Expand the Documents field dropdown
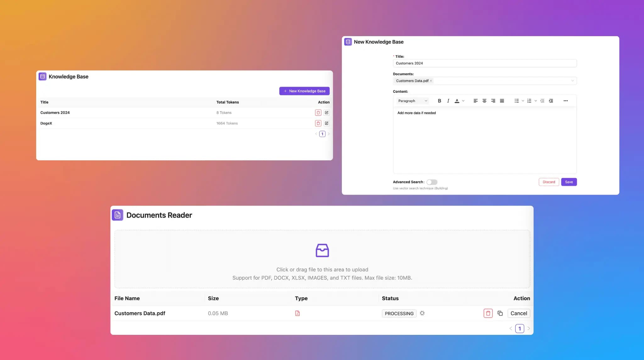The width and height of the screenshot is (644, 360). [x=572, y=81]
